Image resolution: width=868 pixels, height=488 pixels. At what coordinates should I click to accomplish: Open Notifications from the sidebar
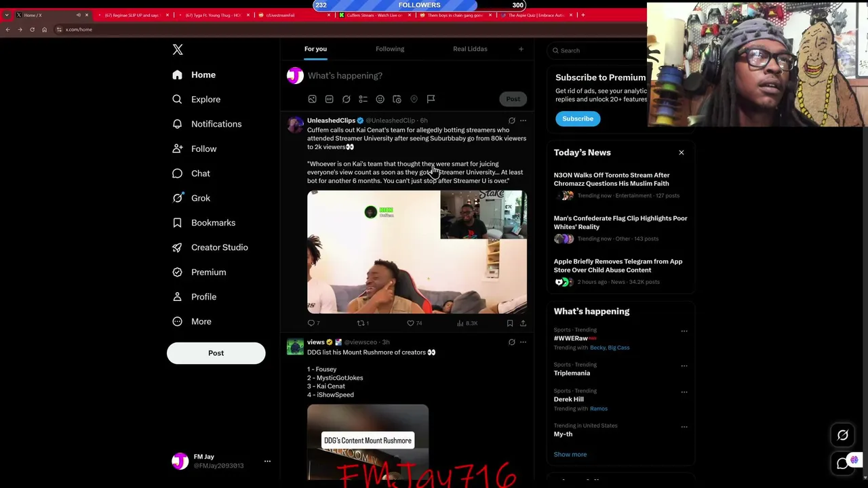pyautogui.click(x=207, y=124)
